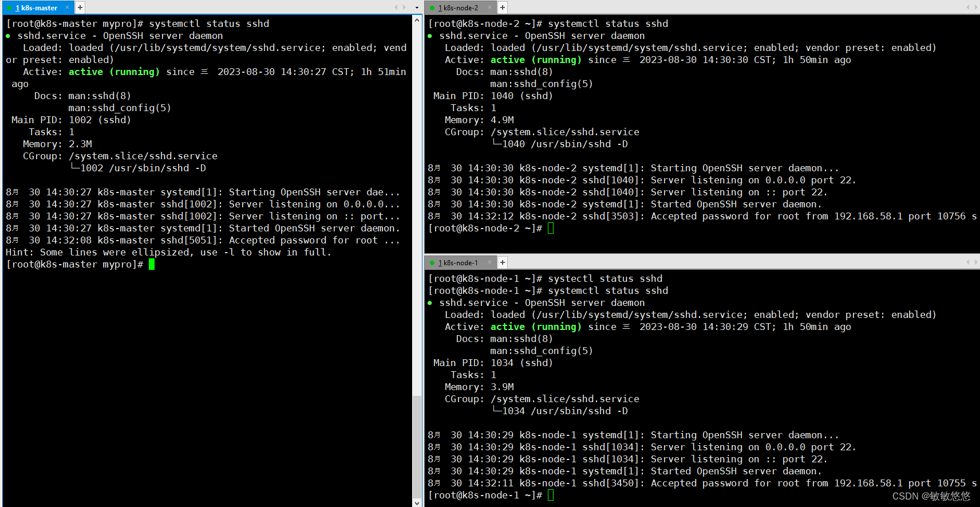
Task: Click the '1040 /usr/sbin/sshd -D' cgroup line
Action: [560, 144]
